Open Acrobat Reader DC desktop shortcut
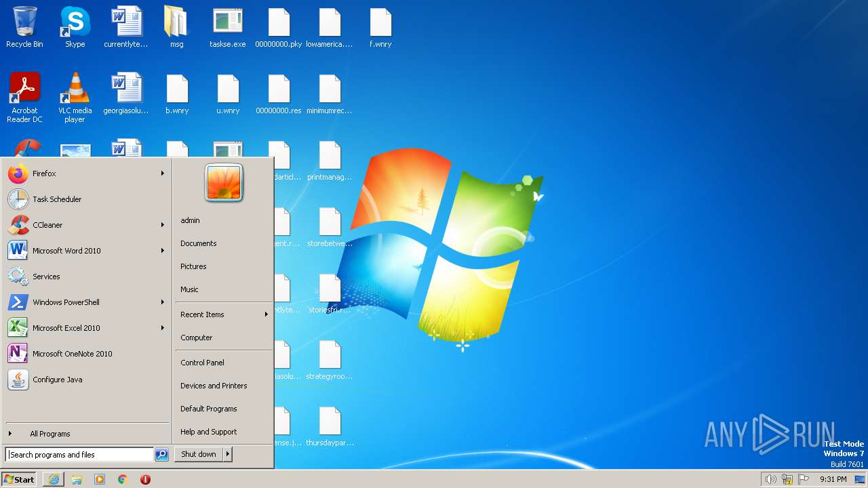 point(24,98)
